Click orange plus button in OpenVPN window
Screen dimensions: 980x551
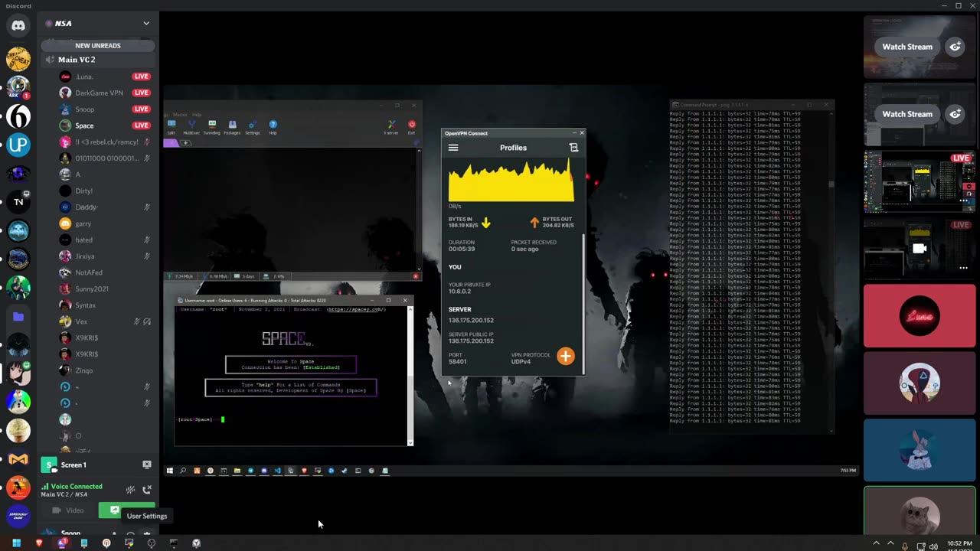coord(565,356)
